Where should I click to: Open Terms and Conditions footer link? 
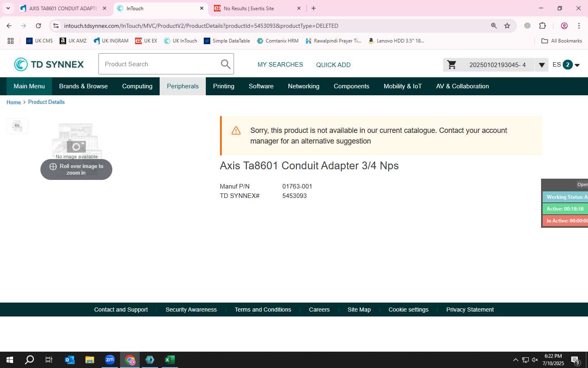(x=263, y=310)
